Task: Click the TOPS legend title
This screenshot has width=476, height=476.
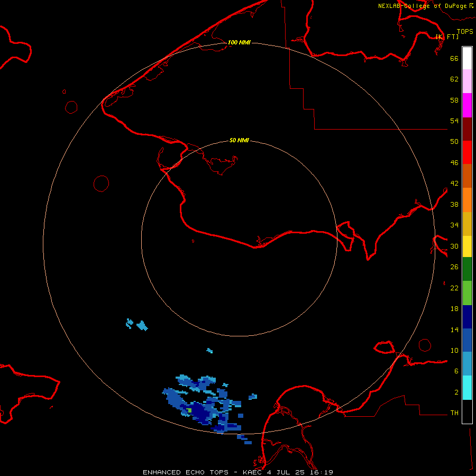Action: 465,31
